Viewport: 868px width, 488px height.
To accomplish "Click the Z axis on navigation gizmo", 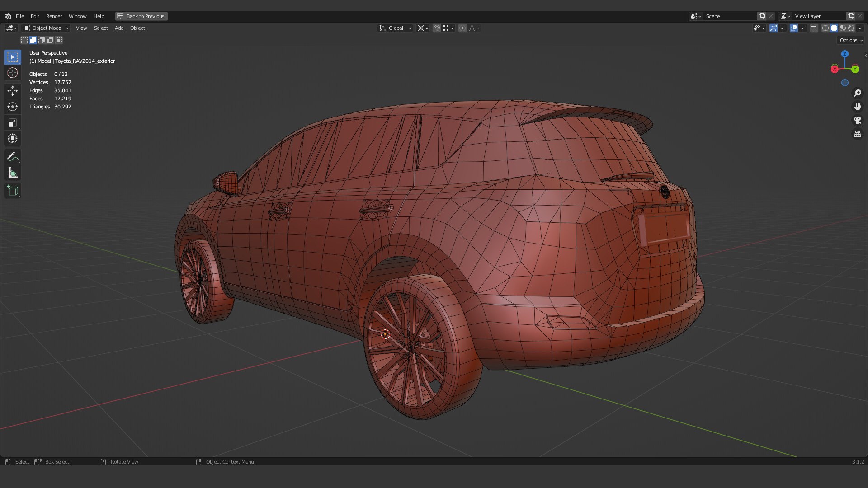I will (x=844, y=54).
